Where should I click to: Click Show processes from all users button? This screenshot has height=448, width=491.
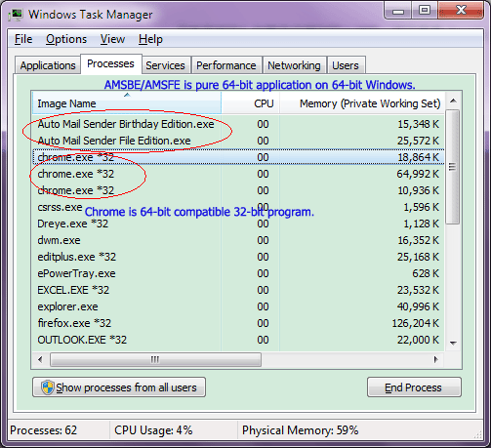tap(119, 387)
